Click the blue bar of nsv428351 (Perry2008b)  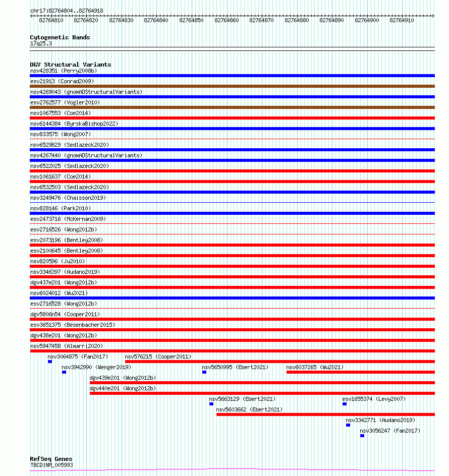(233, 76)
